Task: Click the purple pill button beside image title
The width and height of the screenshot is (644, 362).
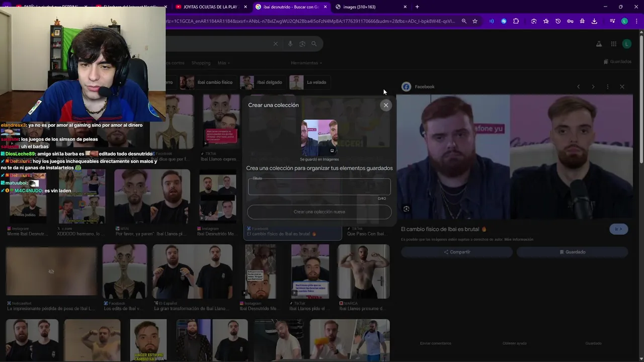Action: tap(619, 229)
